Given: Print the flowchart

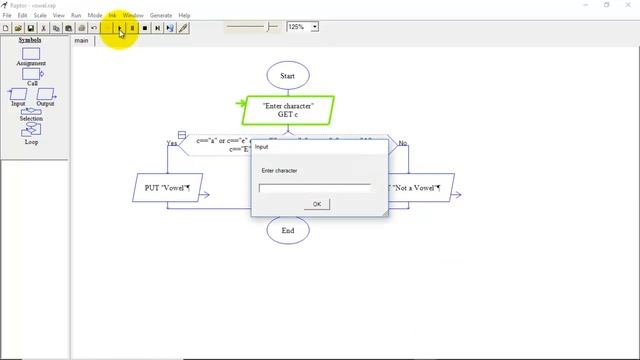Looking at the screenshot, I should tap(82, 28).
